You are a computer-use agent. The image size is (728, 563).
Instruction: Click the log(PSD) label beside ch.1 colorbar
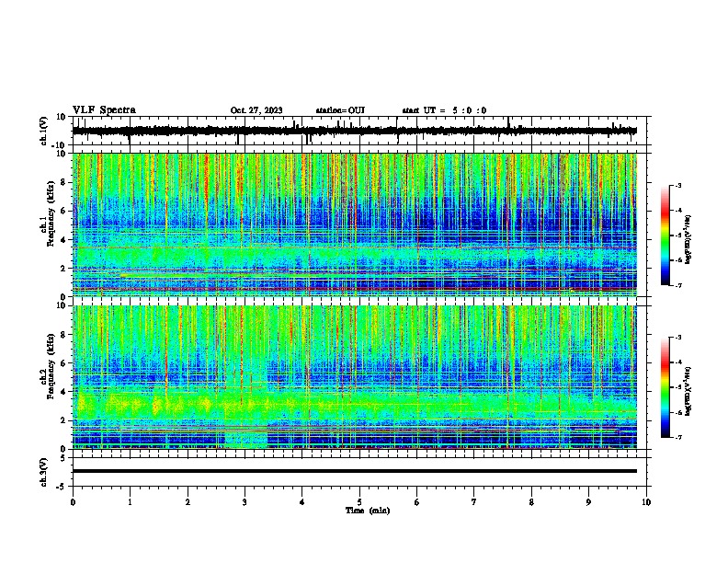click(688, 239)
